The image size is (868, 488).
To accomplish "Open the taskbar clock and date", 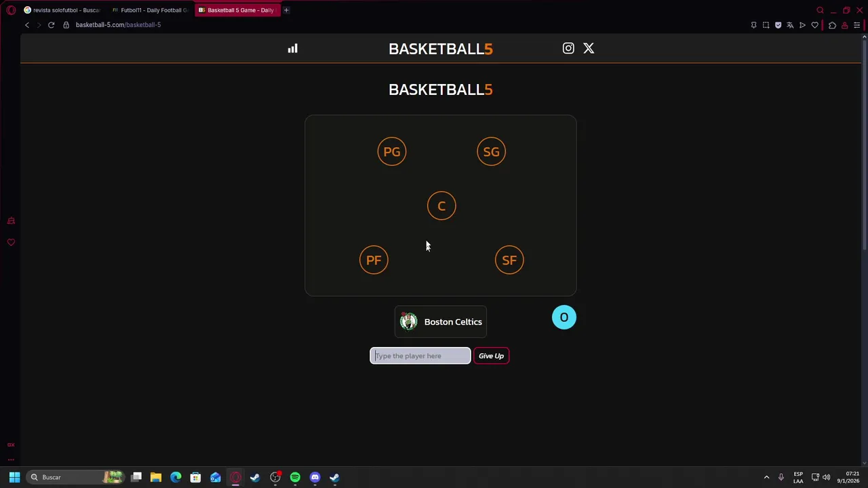I will [849, 477].
